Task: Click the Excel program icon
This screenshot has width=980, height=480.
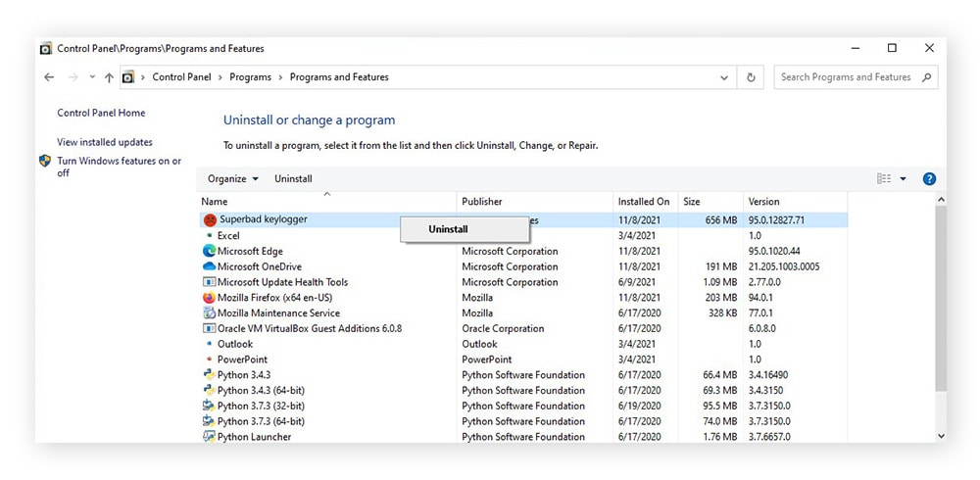Action: 210,236
